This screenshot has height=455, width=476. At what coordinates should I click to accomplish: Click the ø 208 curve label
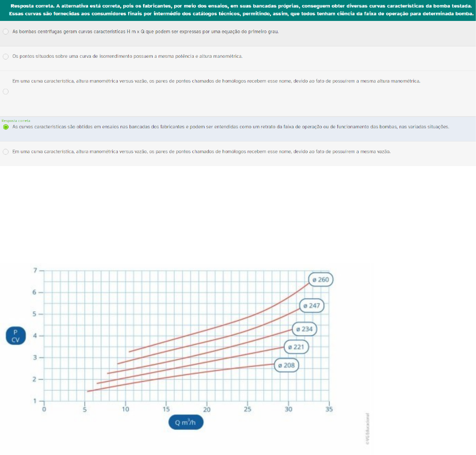tap(286, 365)
